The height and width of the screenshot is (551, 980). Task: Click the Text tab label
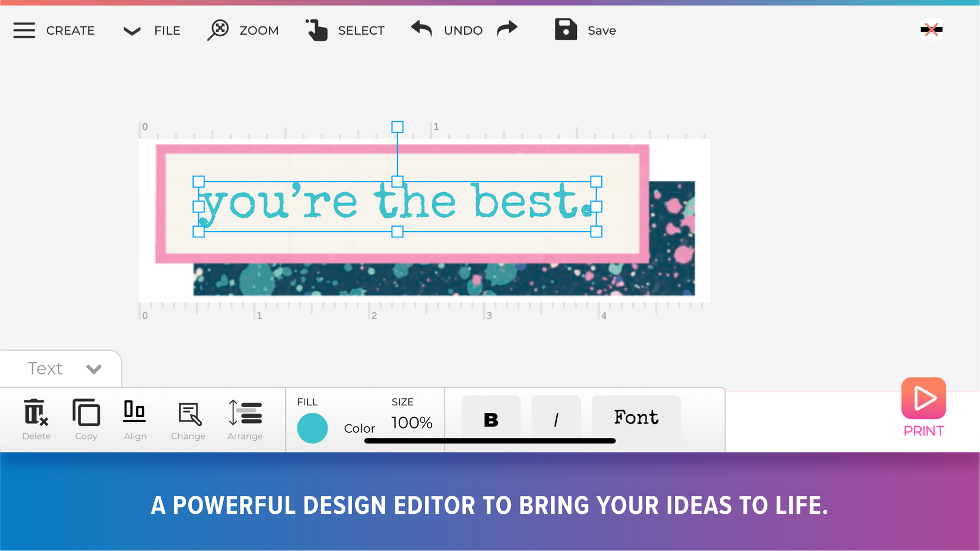(x=45, y=368)
